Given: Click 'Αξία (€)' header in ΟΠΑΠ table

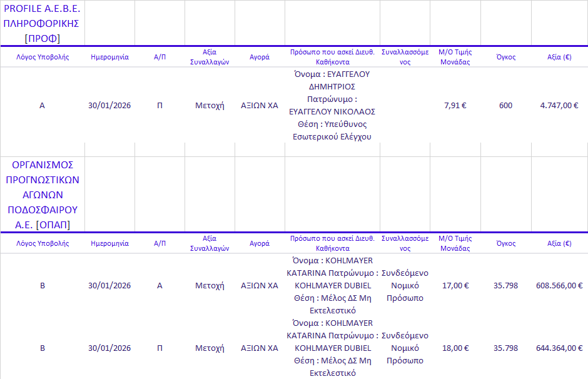Looking at the screenshot, I should pyautogui.click(x=559, y=243).
